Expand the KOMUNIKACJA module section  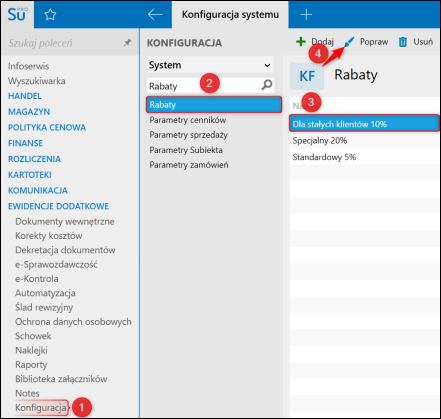point(38,190)
